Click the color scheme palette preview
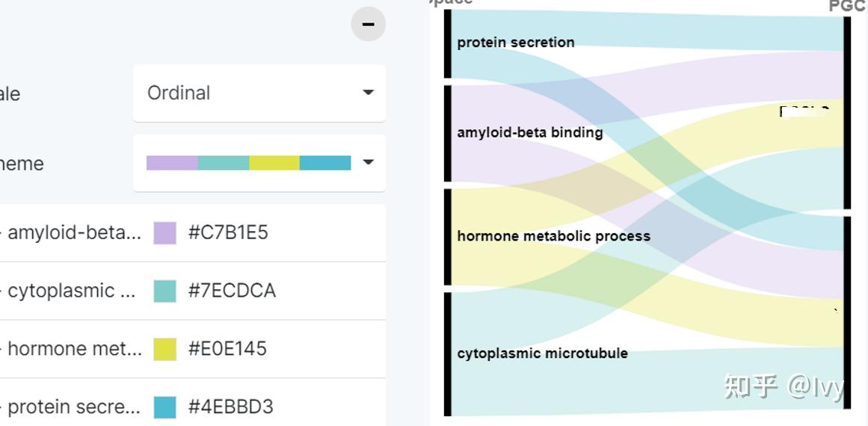Viewport: 868px width, 426px height. (x=248, y=162)
